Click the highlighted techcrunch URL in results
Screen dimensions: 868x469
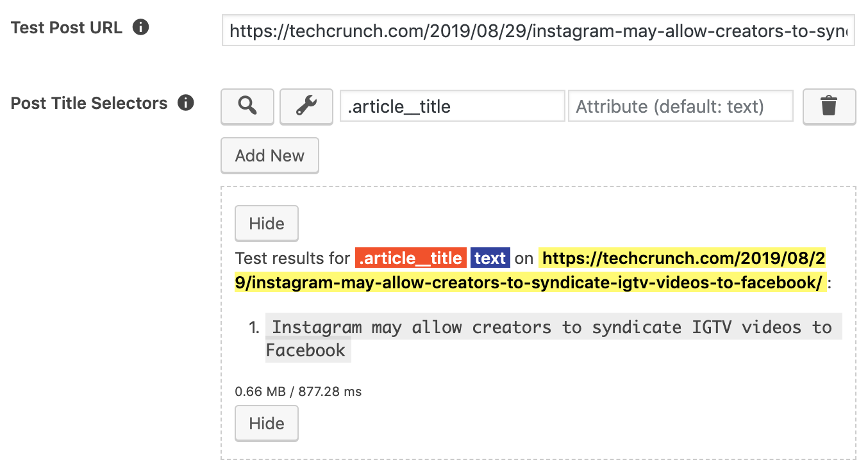pos(530,270)
